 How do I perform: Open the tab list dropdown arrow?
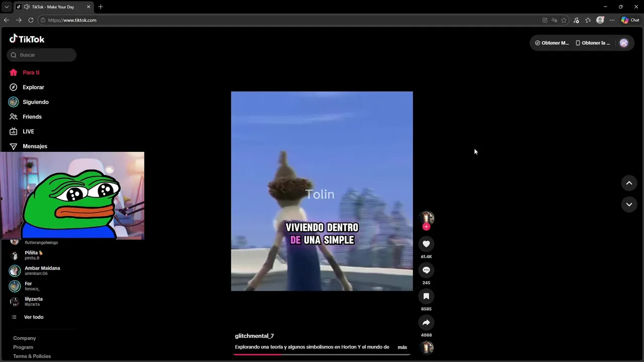click(x=7, y=7)
